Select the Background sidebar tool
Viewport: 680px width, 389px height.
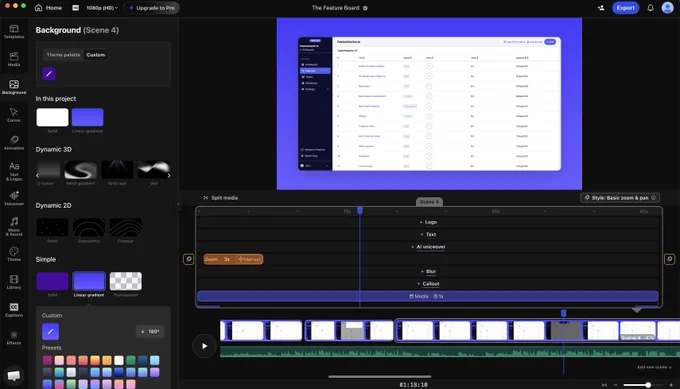14,87
